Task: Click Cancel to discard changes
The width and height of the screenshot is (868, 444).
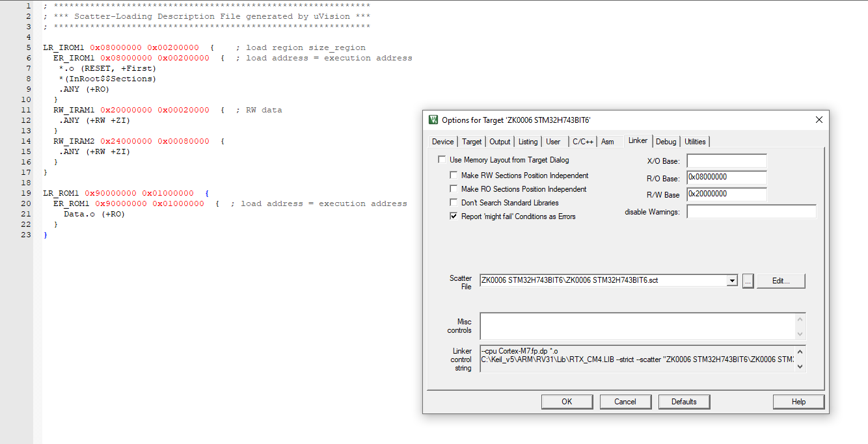Action: (625, 401)
